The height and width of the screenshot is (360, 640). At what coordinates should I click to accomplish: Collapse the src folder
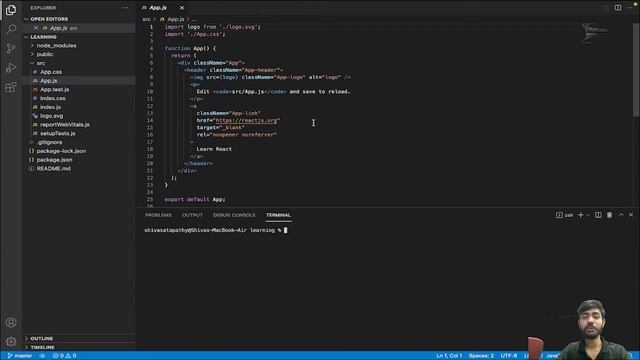pos(41,63)
